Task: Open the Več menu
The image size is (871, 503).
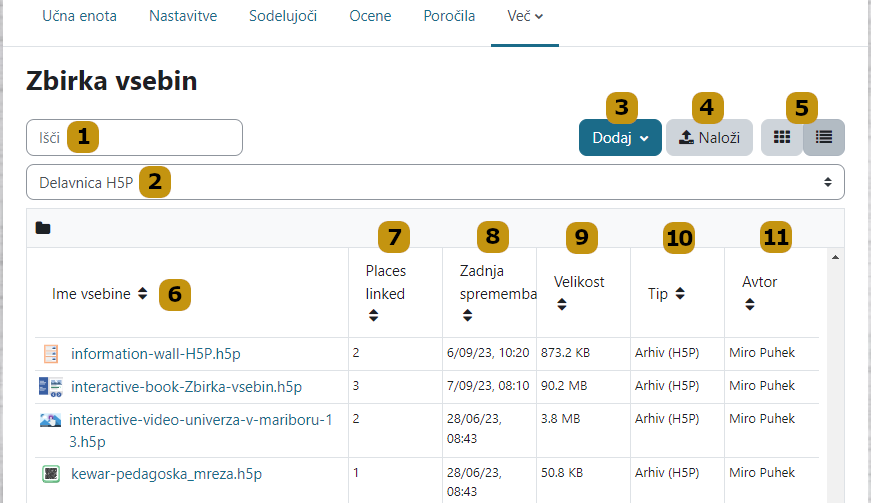Action: coord(524,16)
